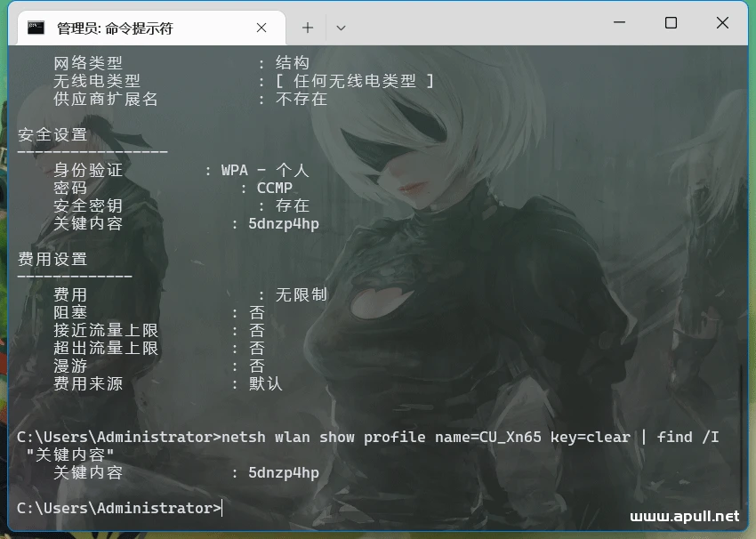This screenshot has width=756, height=539.
Task: Click the 安全密钥 label
Action: pyautogui.click(x=88, y=205)
